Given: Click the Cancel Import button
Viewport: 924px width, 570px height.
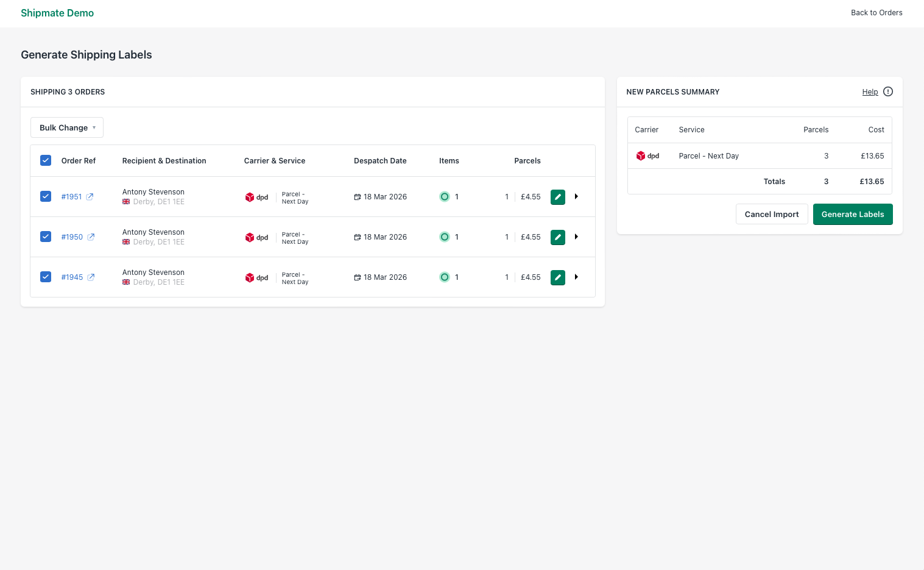Looking at the screenshot, I should [772, 214].
